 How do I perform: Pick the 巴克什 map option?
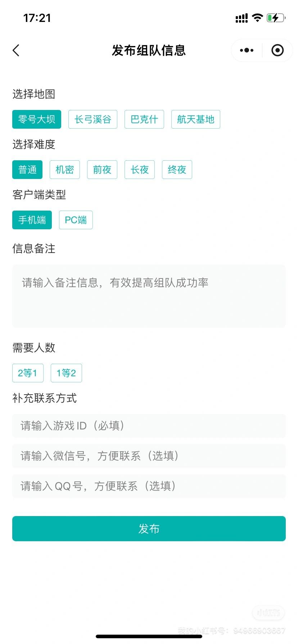144,119
